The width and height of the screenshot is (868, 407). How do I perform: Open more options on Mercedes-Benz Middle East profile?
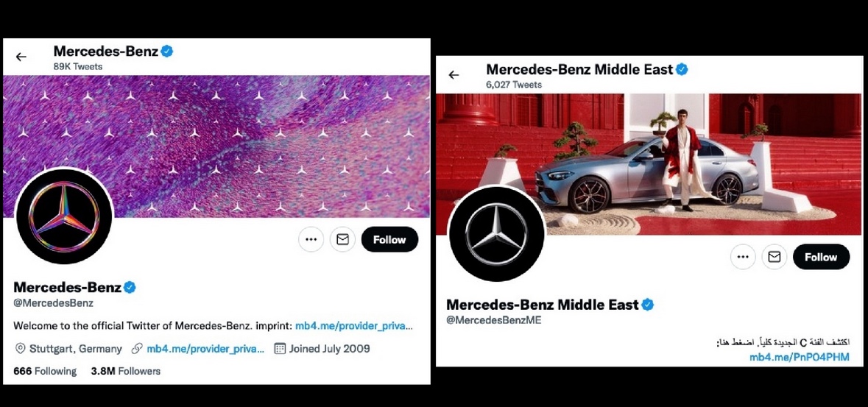pos(743,257)
